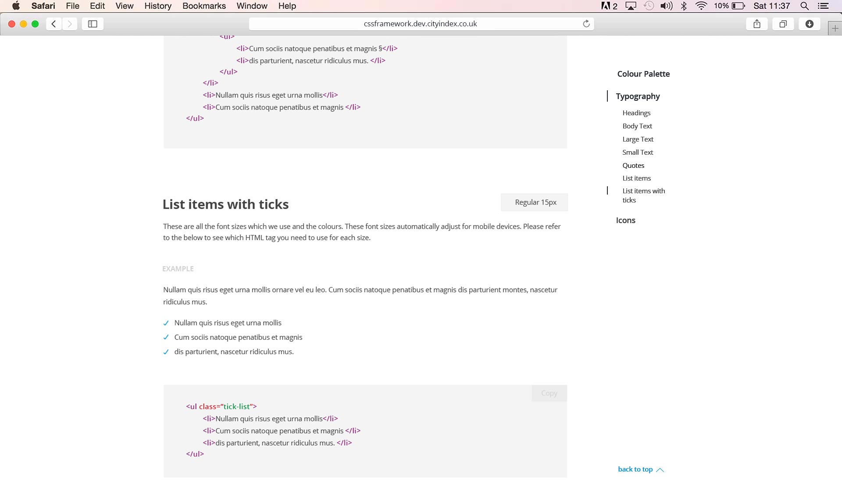This screenshot has width=842, height=504.
Task: Reload the page with refresh icon
Action: [586, 24]
